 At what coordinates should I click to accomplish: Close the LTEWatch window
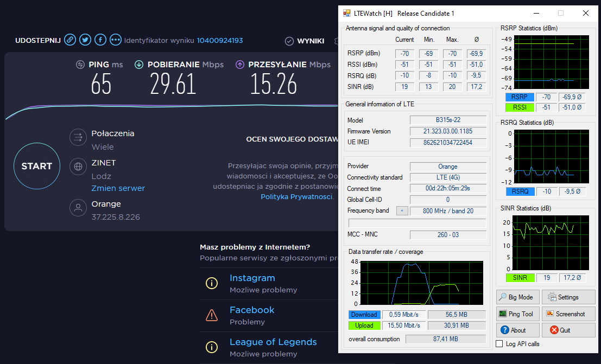pyautogui.click(x=586, y=13)
